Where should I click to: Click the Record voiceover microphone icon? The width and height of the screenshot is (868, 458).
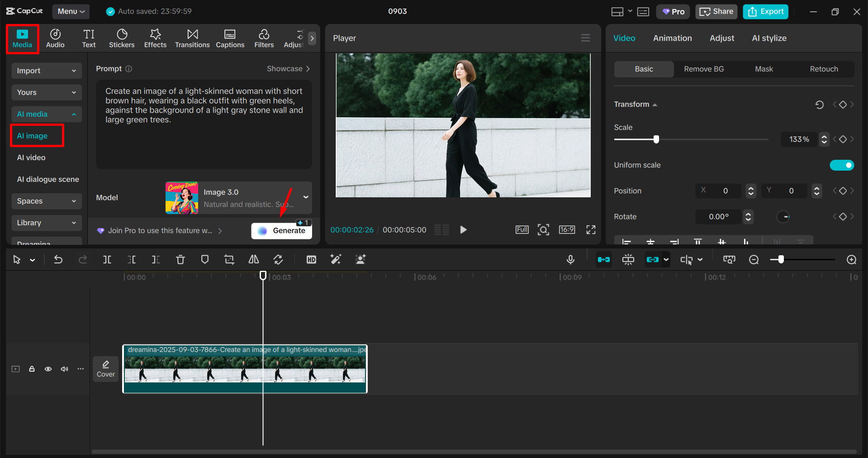[x=570, y=259]
